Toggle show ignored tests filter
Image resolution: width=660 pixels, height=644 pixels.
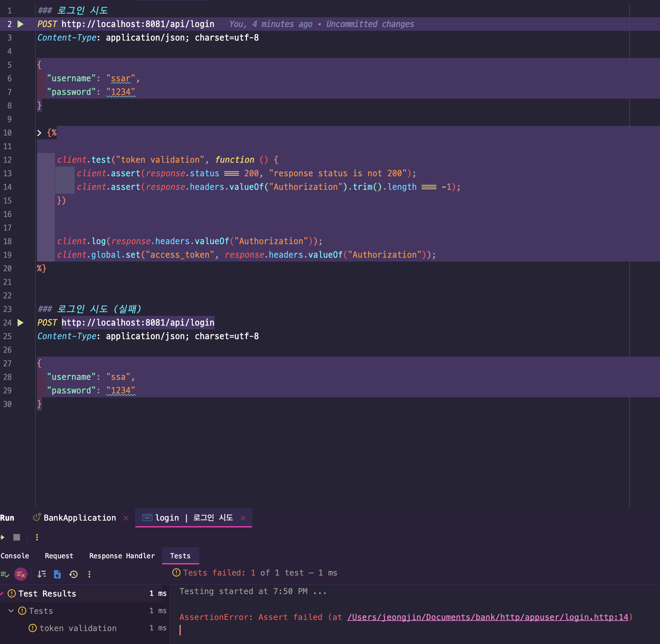tap(21, 574)
